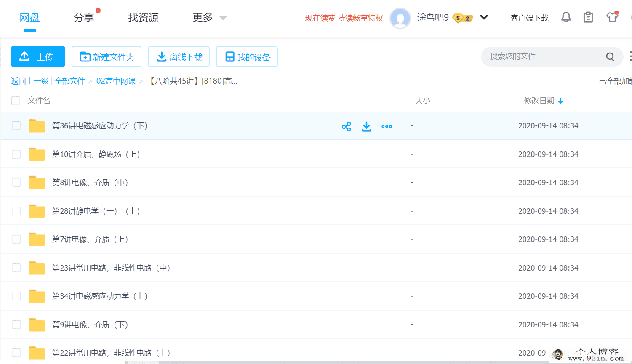Open the 更多 tab
This screenshot has width=632, height=364.
203,18
